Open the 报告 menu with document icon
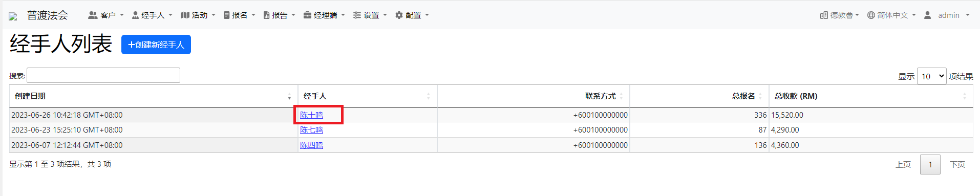This screenshot has height=196, width=980. (x=280, y=15)
